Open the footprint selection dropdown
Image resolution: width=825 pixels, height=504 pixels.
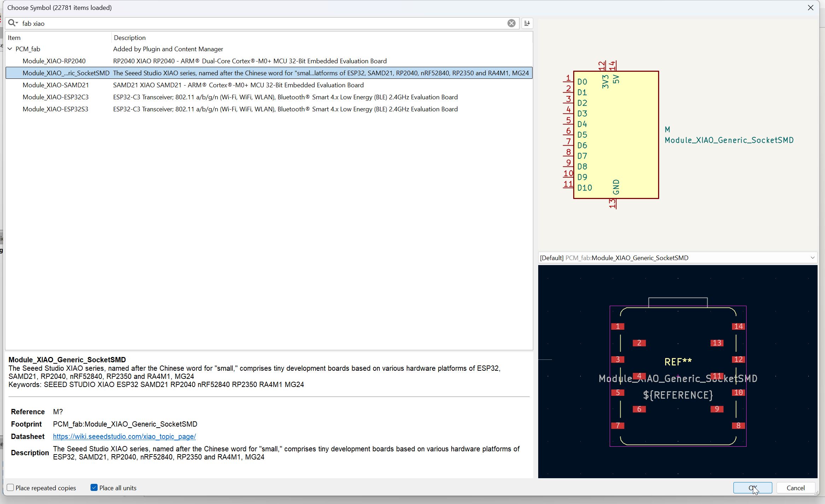[x=812, y=258]
